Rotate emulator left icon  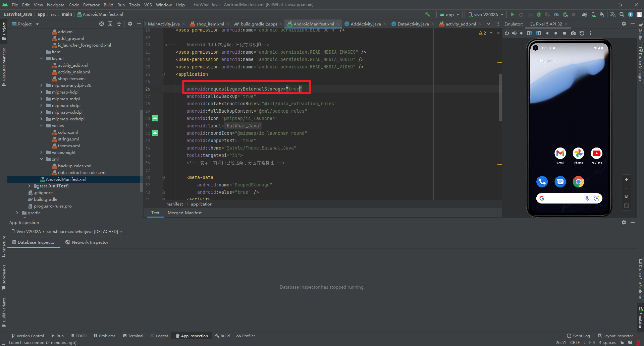point(530,33)
